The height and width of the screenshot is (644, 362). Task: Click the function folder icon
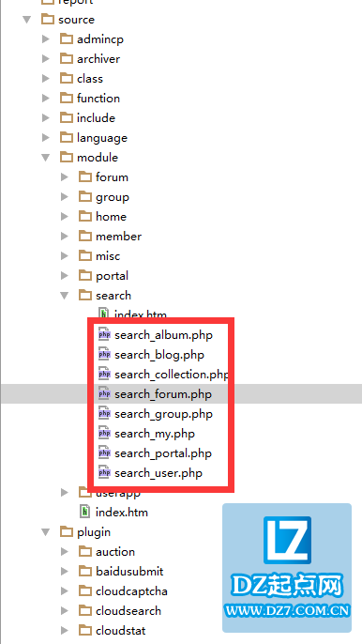[66, 98]
